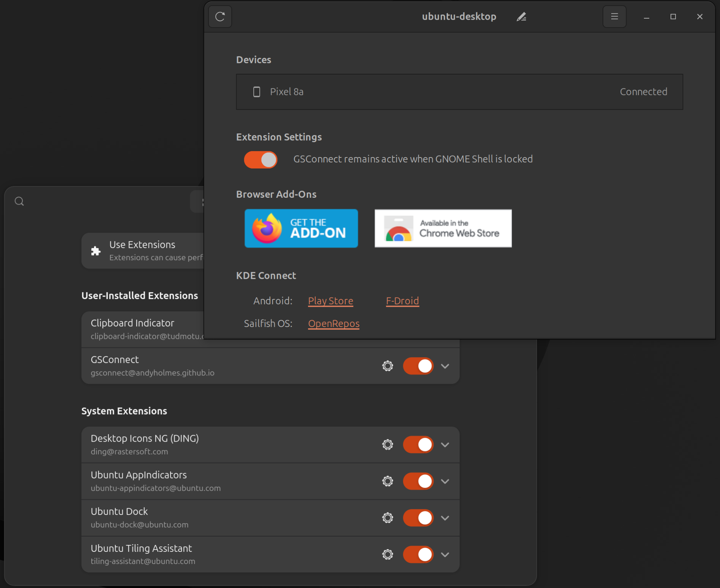Toggle the Ubuntu Dock switch

418,518
